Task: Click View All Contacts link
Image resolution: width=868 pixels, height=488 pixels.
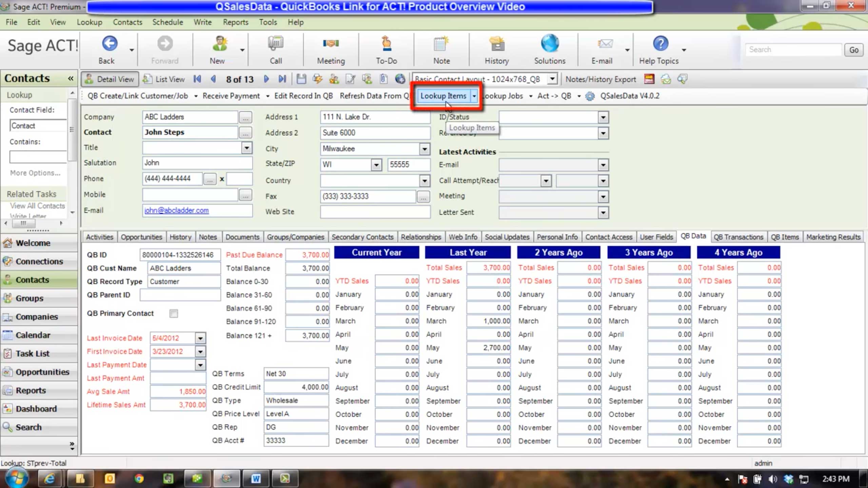Action: 37,206
